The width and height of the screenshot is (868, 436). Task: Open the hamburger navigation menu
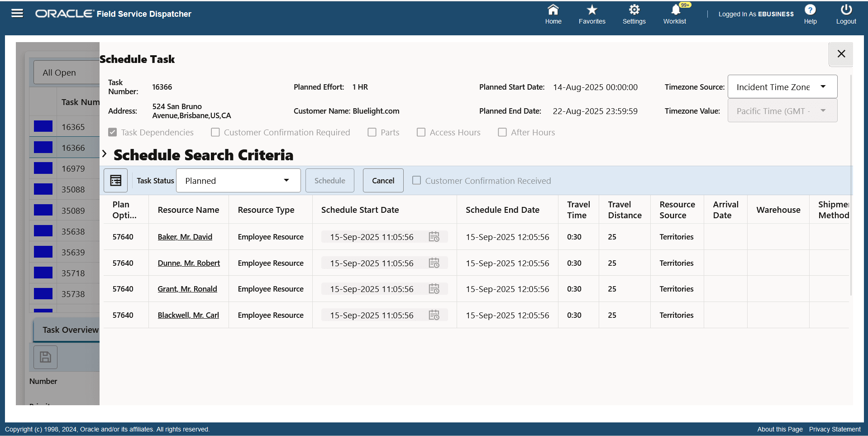[x=17, y=13]
